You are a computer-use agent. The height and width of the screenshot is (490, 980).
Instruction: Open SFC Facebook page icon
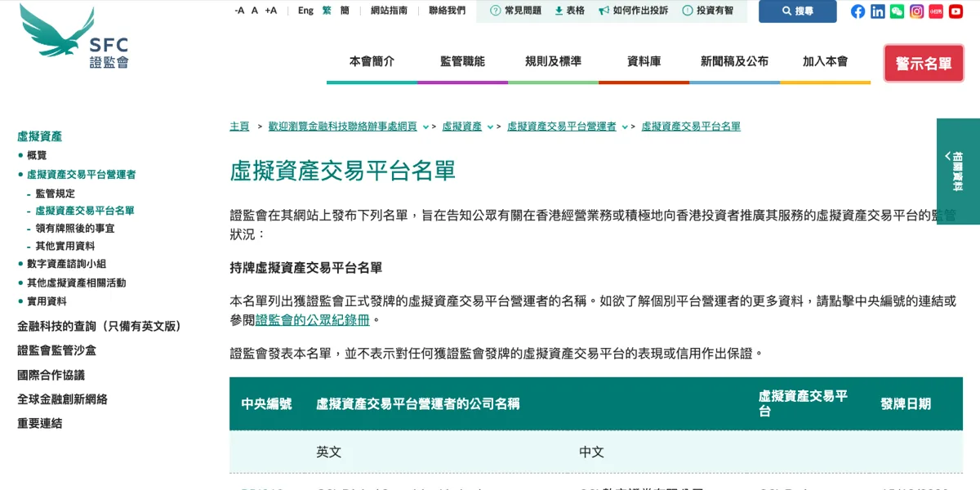point(857,11)
